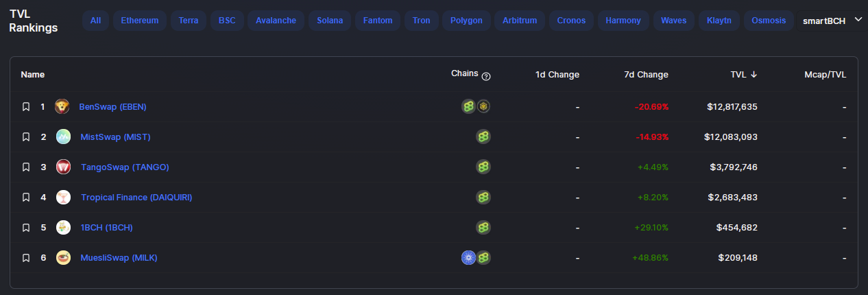
Task: Choose the Polygon chain filter
Action: 466,21
